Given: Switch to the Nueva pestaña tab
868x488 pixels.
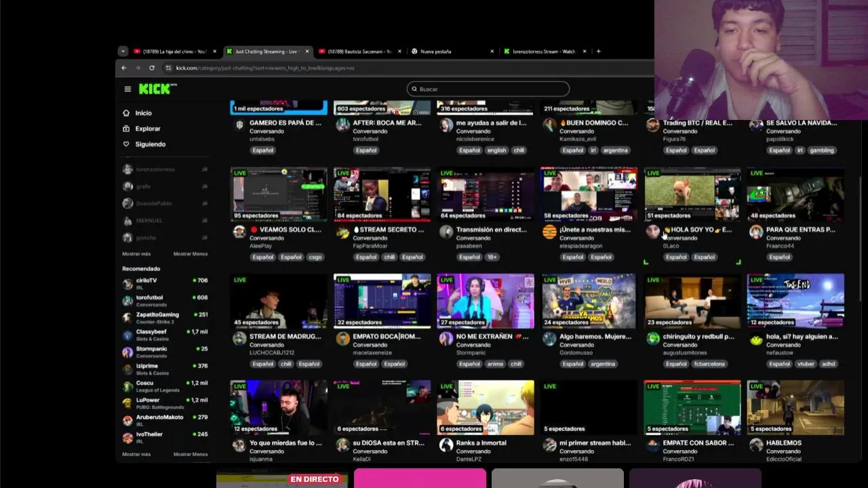Looking at the screenshot, I should [435, 52].
